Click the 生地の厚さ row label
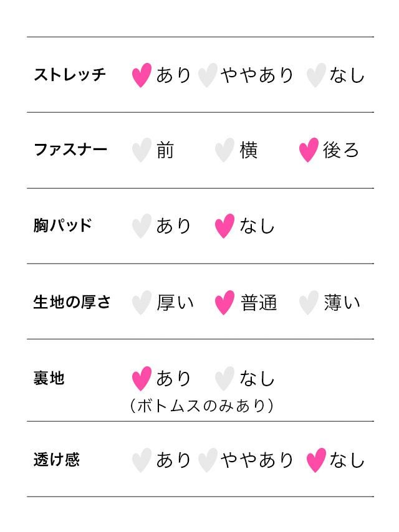This screenshot has height=532, width=399. [x=72, y=303]
